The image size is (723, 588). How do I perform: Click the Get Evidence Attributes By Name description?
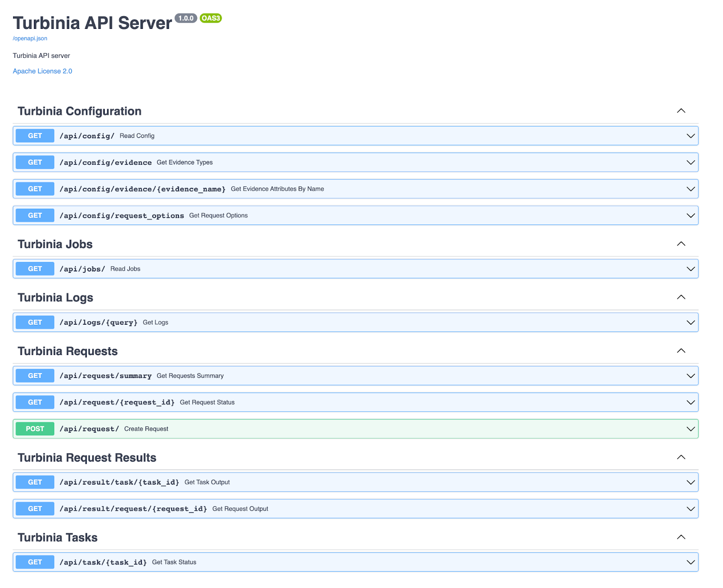tap(277, 189)
